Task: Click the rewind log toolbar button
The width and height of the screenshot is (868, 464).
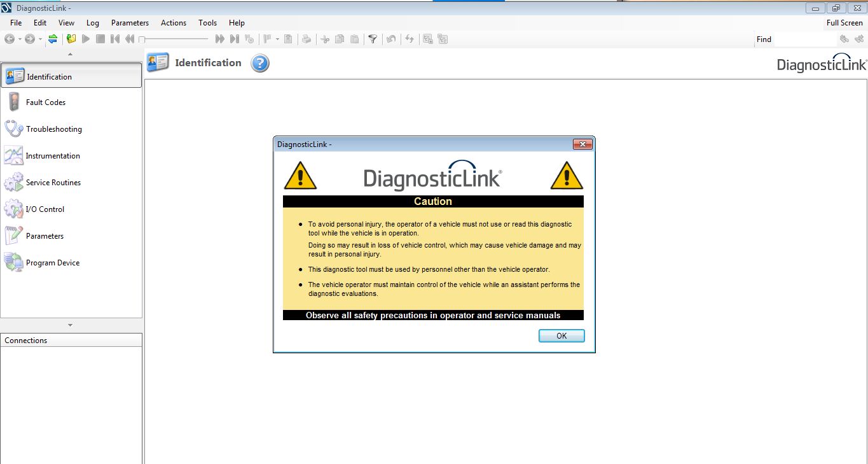Action: 130,39
